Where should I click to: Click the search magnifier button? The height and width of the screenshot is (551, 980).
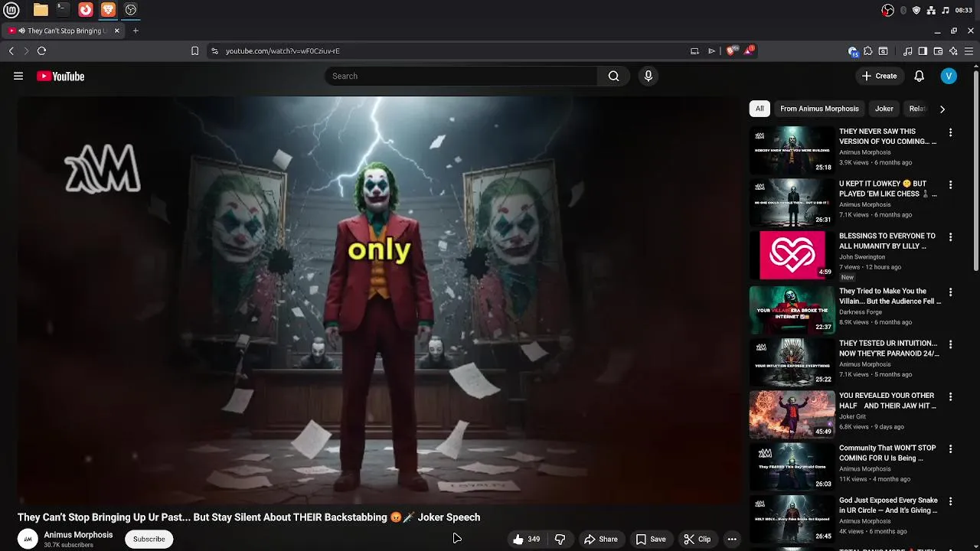(x=613, y=76)
